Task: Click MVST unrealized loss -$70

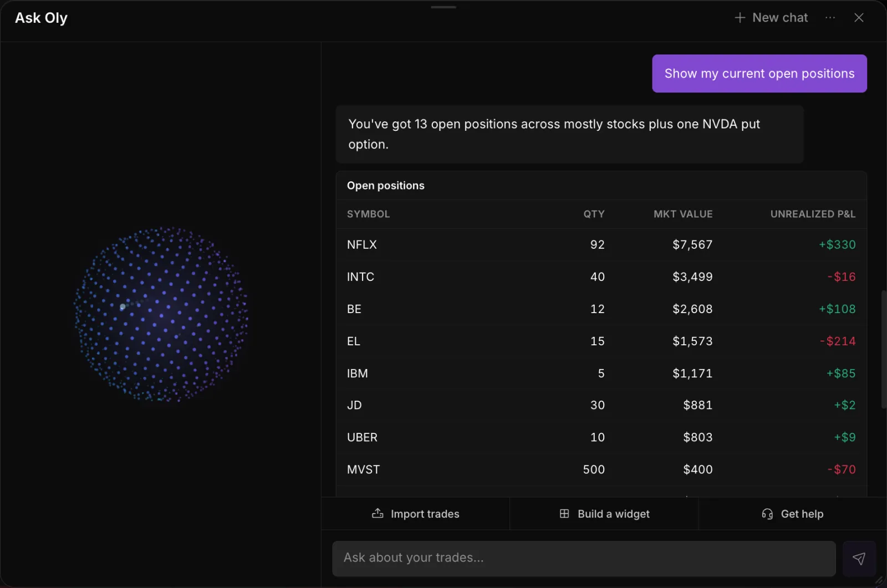Action: point(842,469)
